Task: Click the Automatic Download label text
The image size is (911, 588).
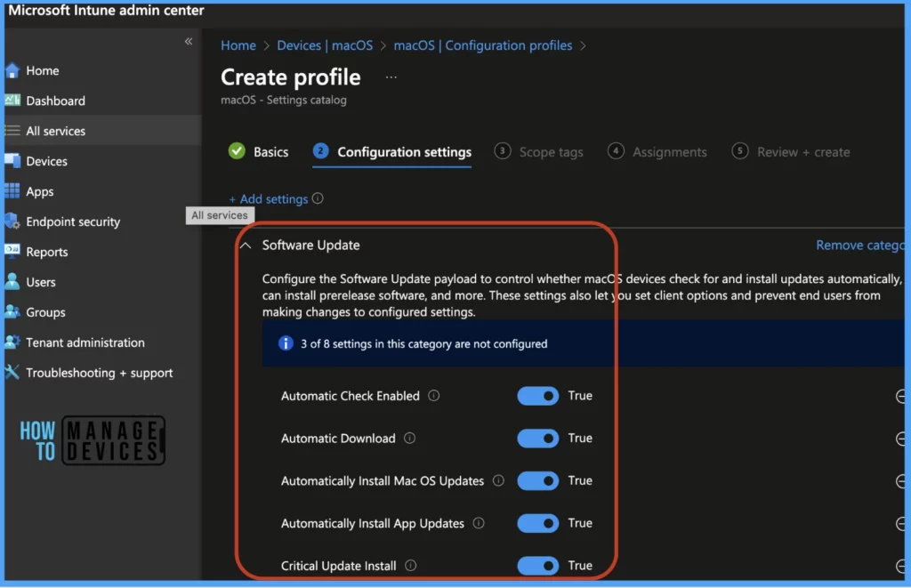Action: coord(338,439)
